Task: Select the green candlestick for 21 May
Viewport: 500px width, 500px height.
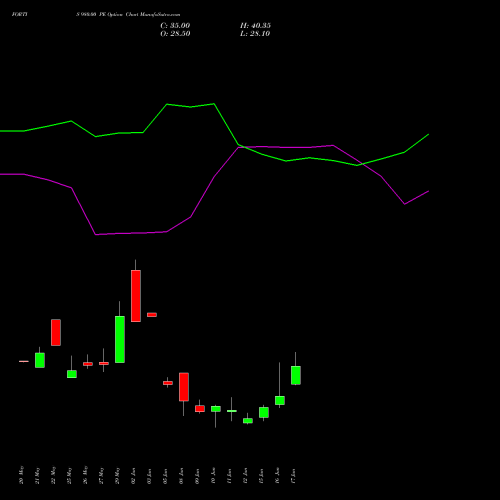Action: coord(40,360)
